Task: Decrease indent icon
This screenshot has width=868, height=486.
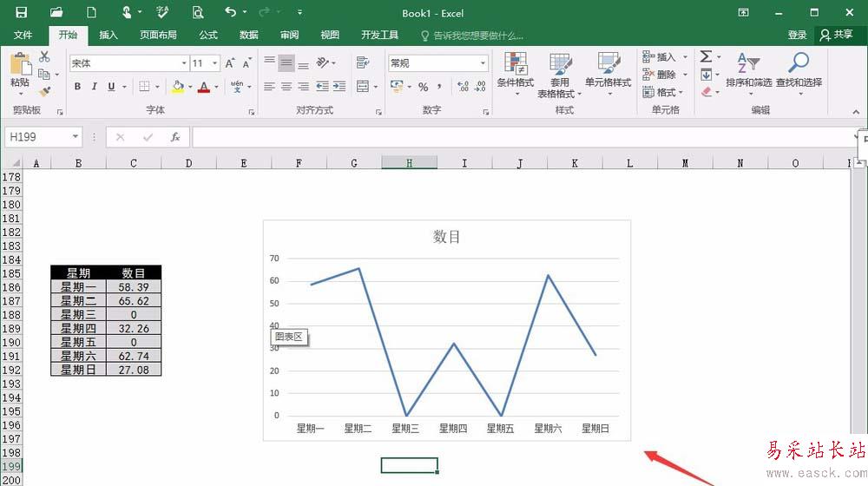Action: [322, 86]
